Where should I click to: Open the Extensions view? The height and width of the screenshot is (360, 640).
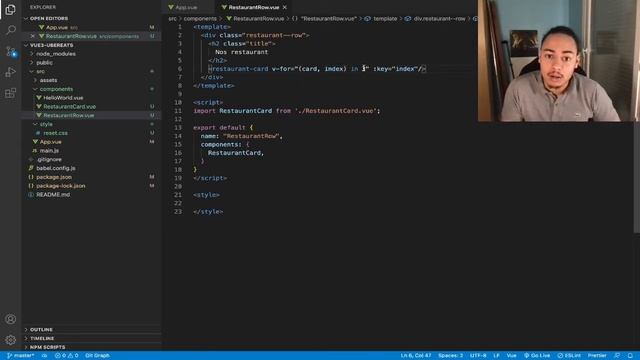(x=11, y=93)
